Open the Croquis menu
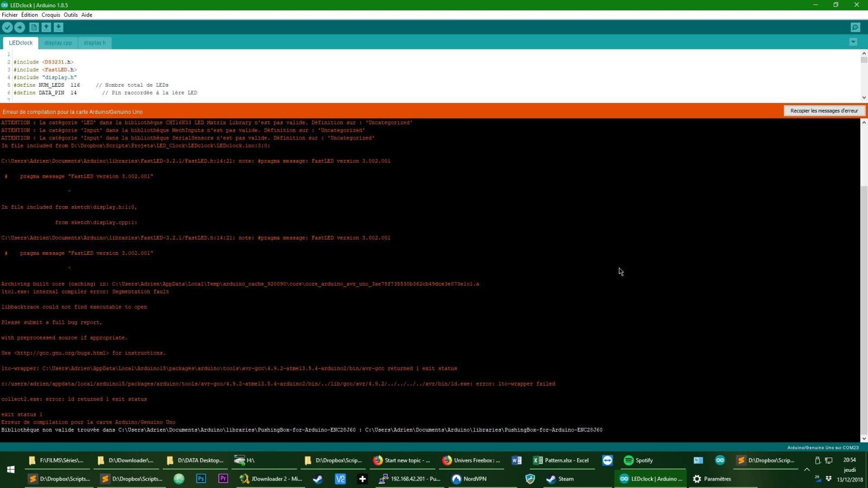Screen dimensions: 868x488 pos(50,15)
